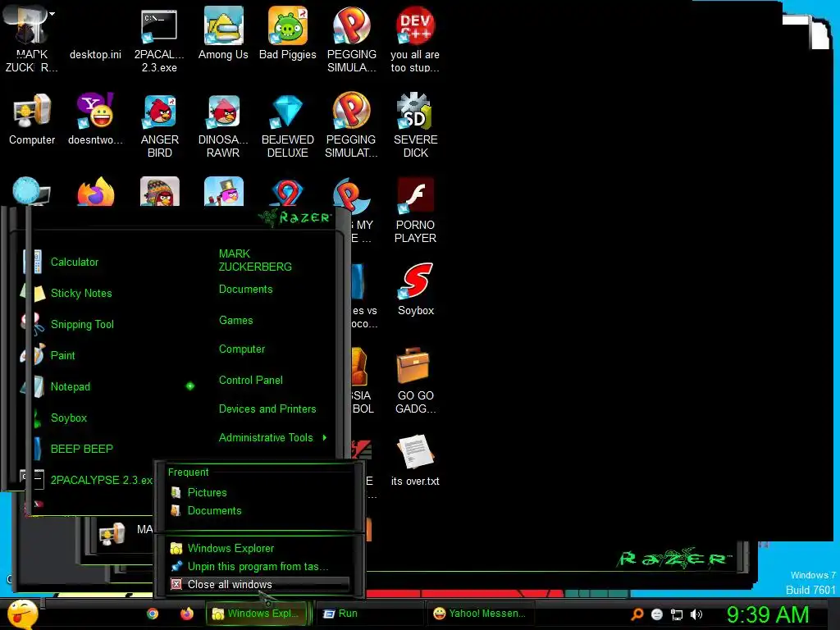Open Games in the Start menu
840x630 pixels.
235,321
